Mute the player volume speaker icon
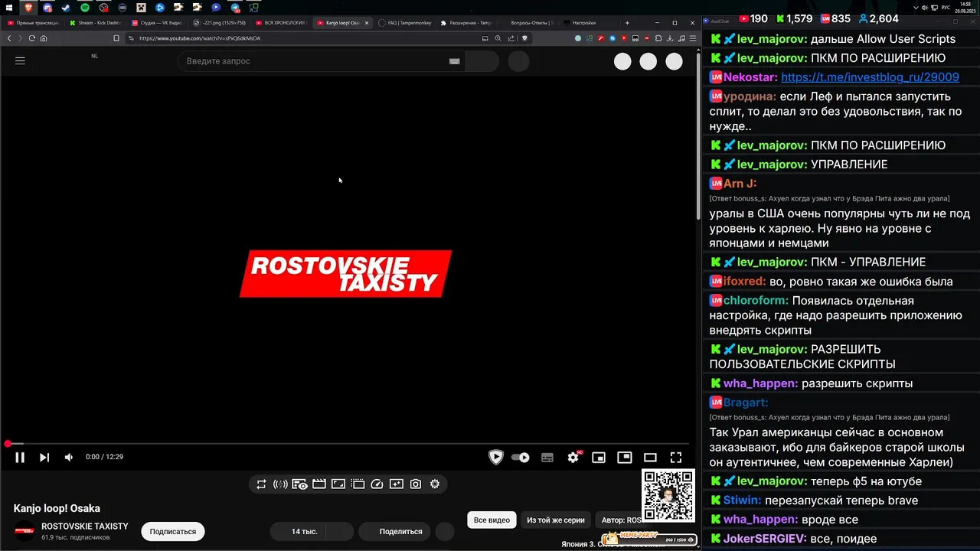980x551 pixels. (69, 458)
